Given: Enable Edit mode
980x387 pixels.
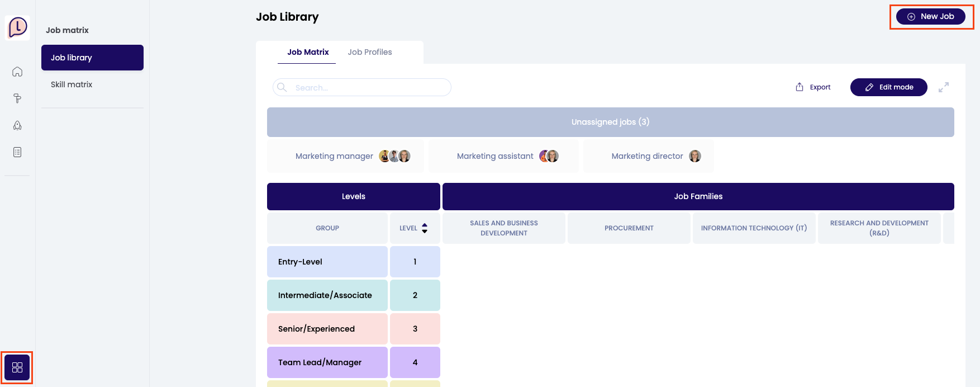Looking at the screenshot, I should [x=888, y=87].
